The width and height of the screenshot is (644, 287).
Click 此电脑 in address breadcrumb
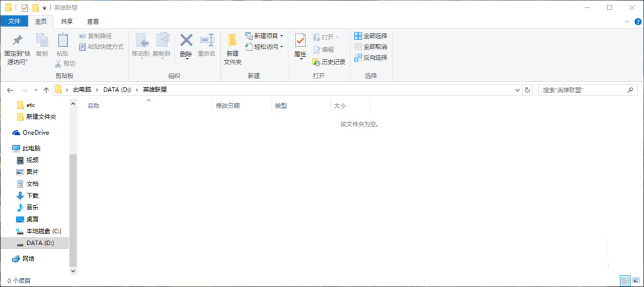click(82, 90)
